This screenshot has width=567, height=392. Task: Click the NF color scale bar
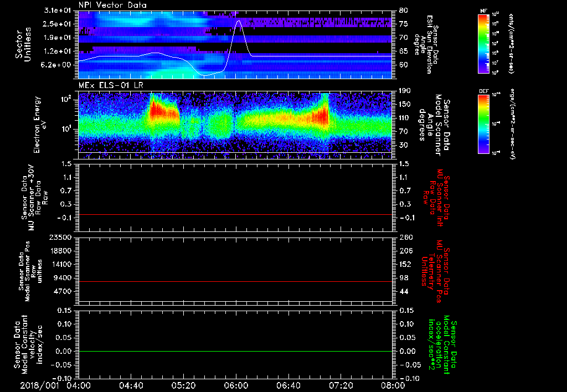coord(484,44)
